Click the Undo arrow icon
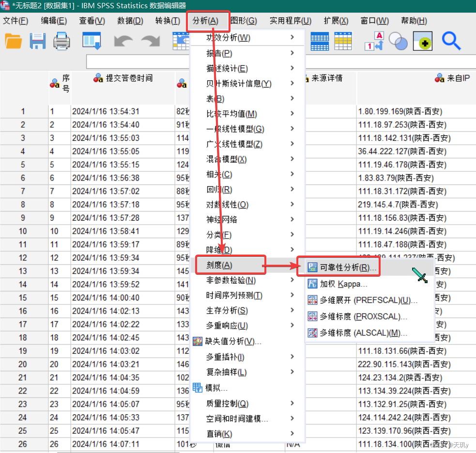Viewport: 476px width, 453px height. [x=123, y=41]
